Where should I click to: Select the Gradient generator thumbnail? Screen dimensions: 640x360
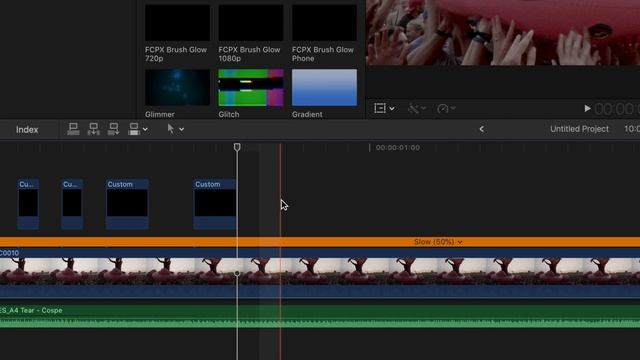tap(324, 87)
